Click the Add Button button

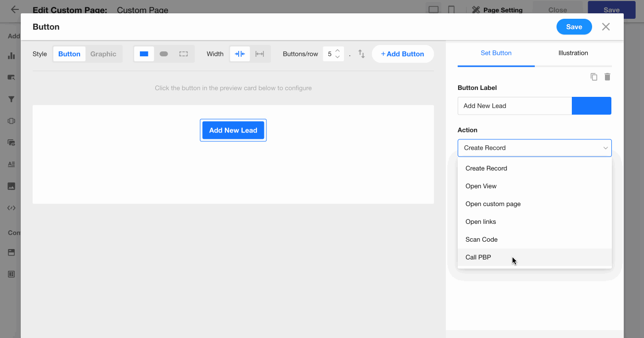(402, 54)
